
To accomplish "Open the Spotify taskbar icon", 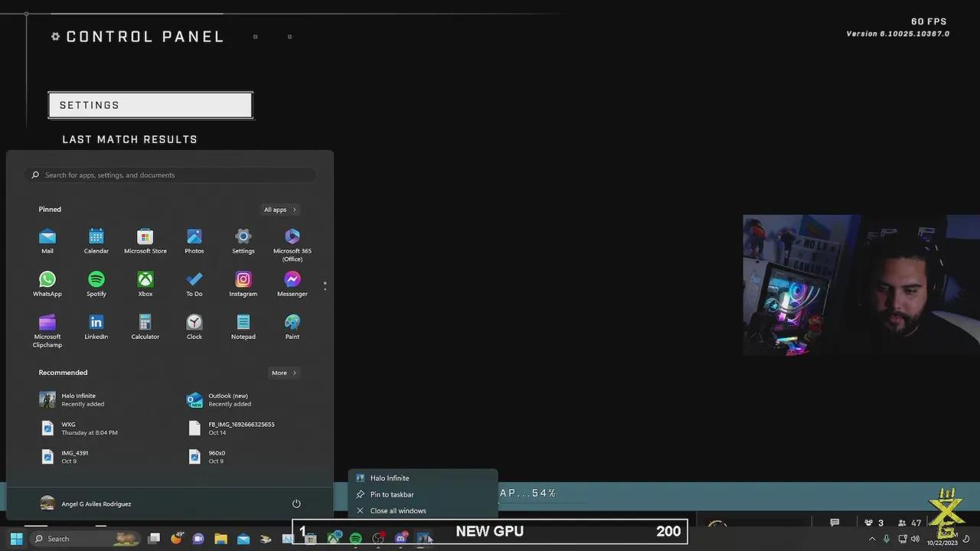I will [355, 539].
